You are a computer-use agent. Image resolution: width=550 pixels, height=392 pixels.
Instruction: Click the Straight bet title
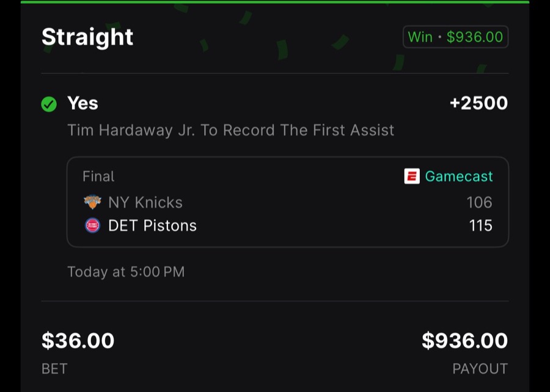point(87,37)
